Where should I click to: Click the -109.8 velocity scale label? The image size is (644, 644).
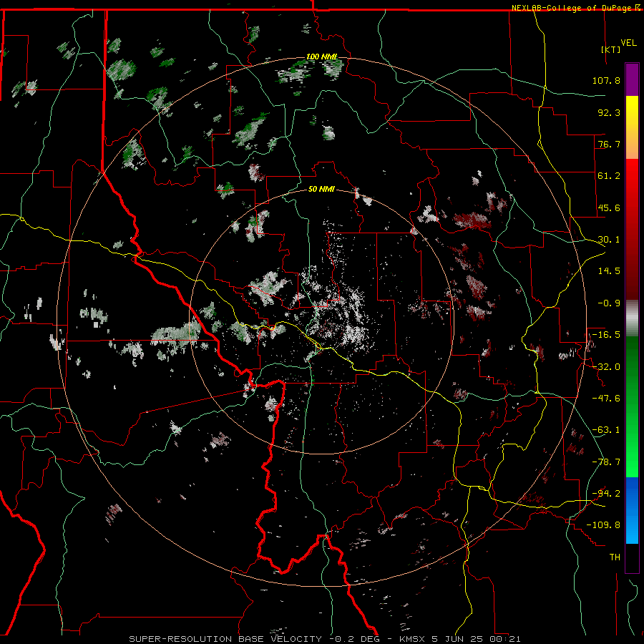point(603,525)
